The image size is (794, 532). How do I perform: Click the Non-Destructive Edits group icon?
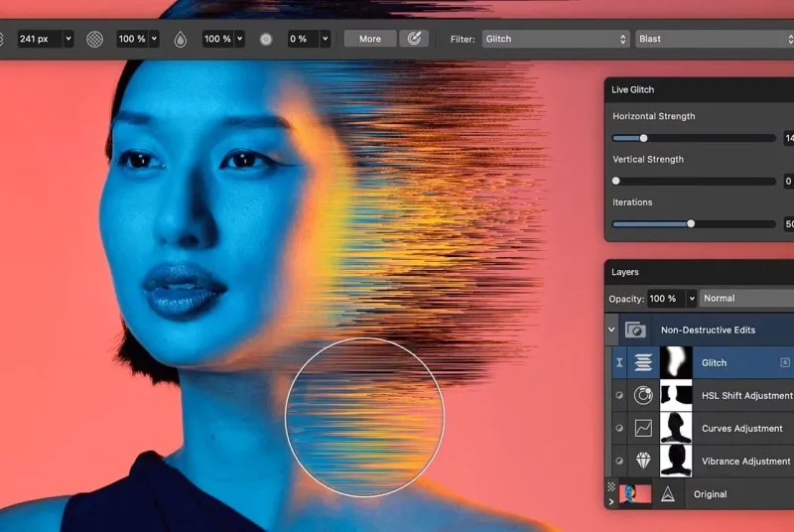[635, 331]
